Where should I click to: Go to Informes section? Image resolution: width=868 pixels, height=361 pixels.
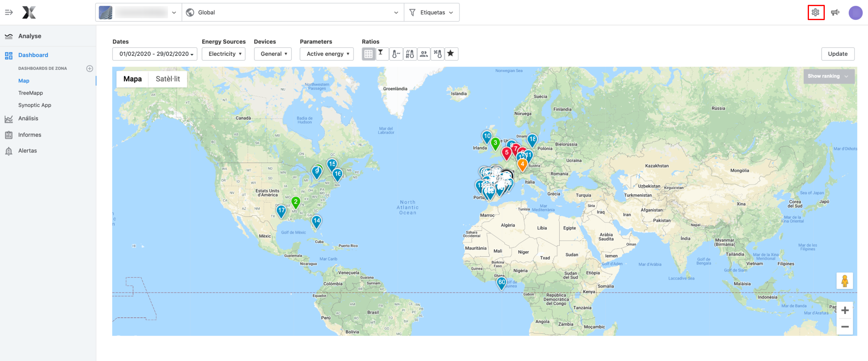tap(30, 135)
